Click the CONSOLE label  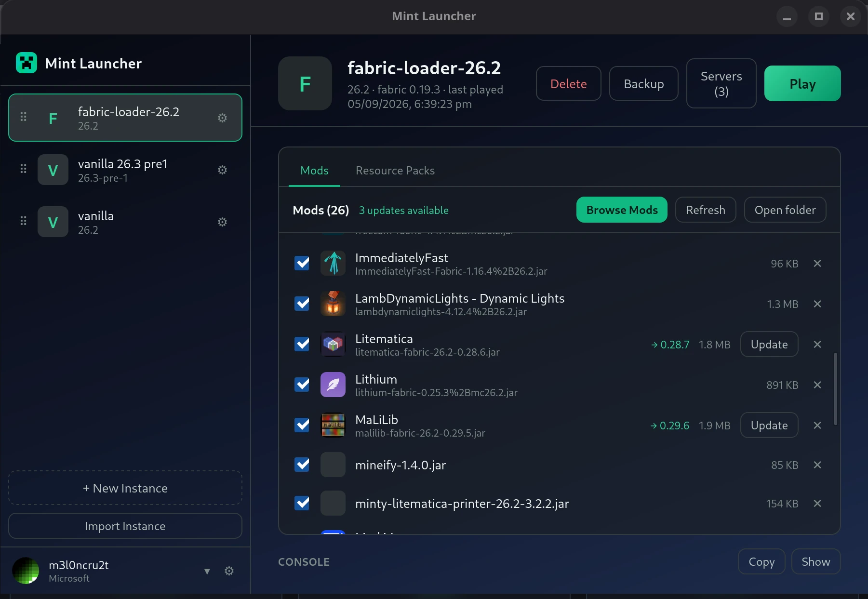304,562
